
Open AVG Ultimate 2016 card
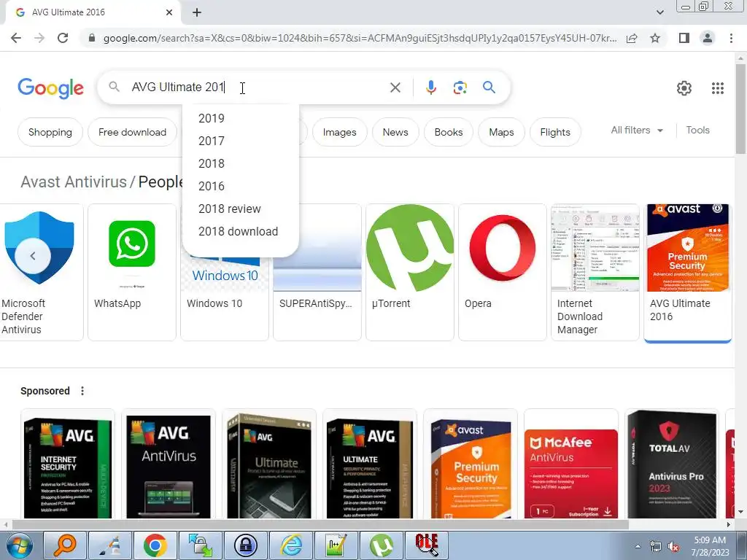pos(688,273)
